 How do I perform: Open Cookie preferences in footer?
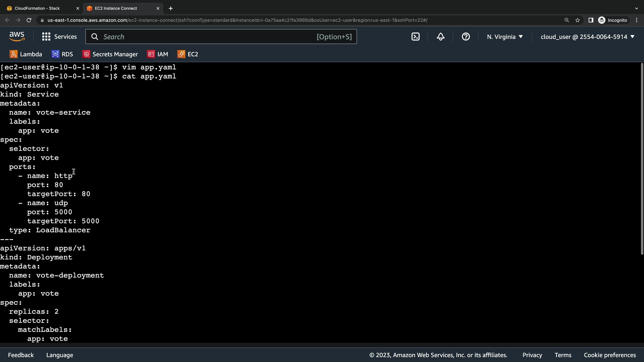(x=609, y=355)
